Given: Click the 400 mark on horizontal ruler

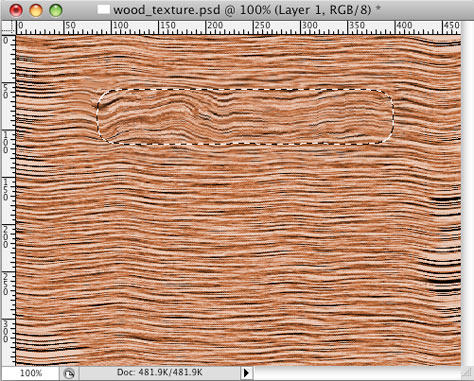Looking at the screenshot, I should (x=404, y=25).
